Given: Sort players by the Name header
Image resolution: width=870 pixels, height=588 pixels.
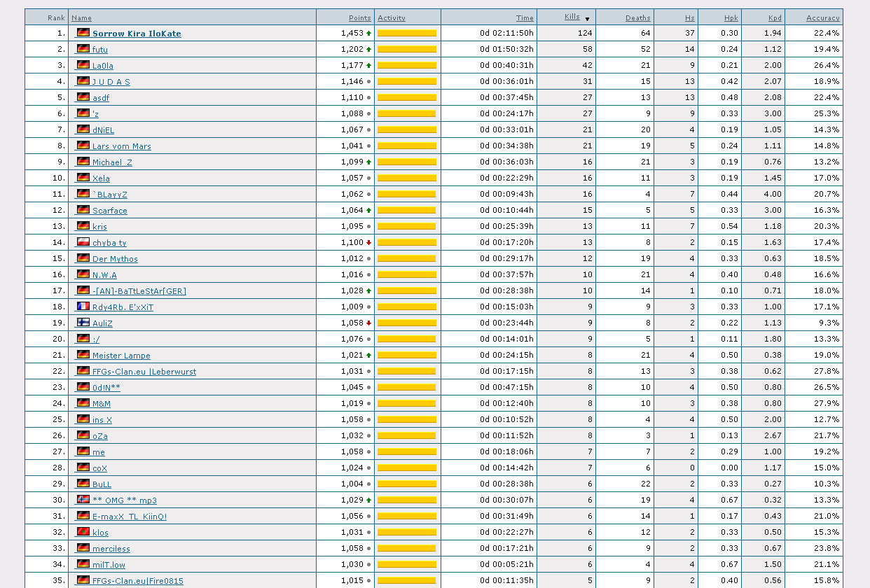Looking at the screenshot, I should tap(81, 18).
